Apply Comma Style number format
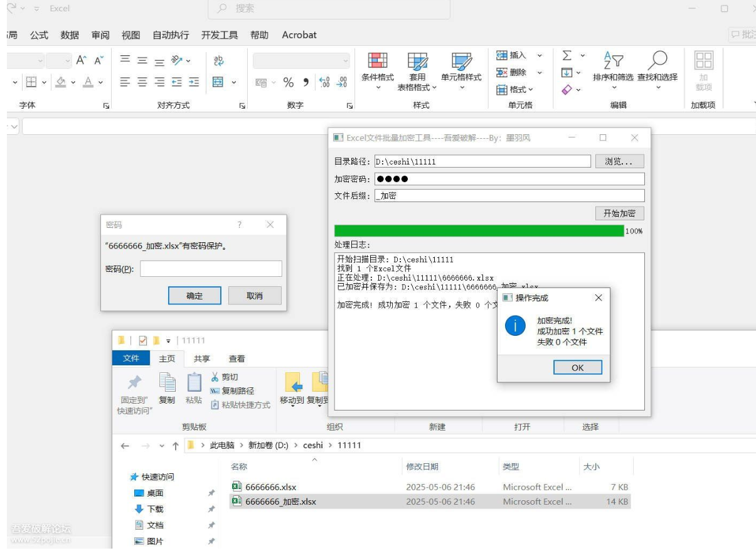The width and height of the screenshot is (756, 553). coord(307,82)
